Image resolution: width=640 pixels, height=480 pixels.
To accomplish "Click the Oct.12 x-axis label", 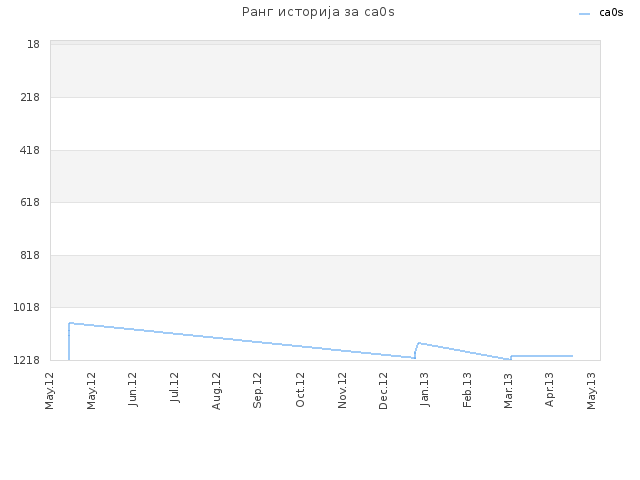I will 300,390.
